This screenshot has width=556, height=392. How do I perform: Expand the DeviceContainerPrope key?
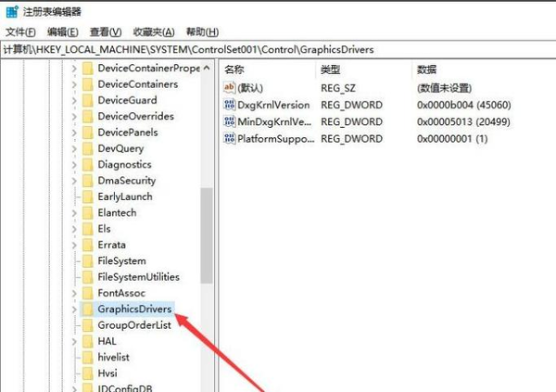pyautogui.click(x=74, y=68)
